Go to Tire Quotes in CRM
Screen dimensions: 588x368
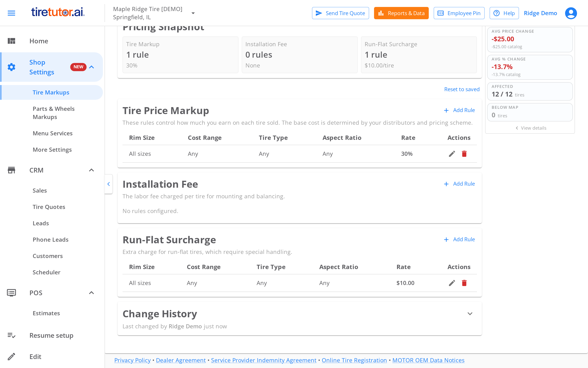(49, 207)
